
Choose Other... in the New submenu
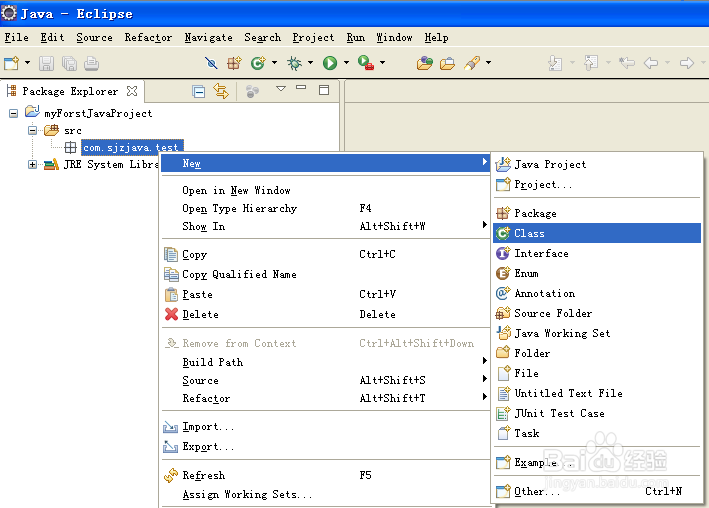[x=597, y=491]
